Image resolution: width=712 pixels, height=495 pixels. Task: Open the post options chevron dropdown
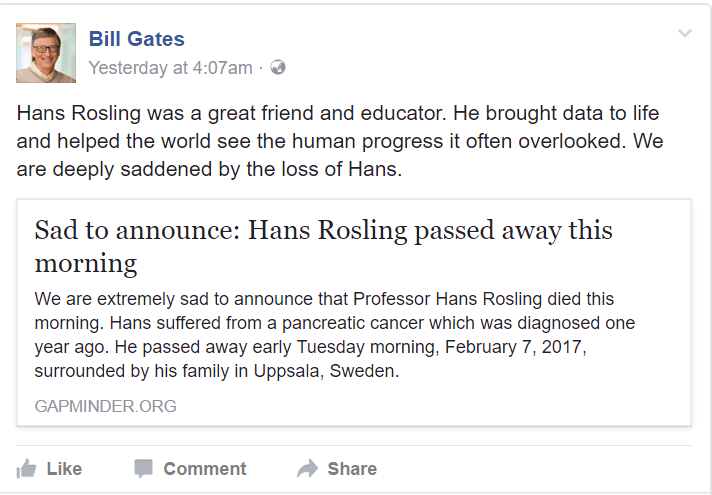tap(685, 33)
